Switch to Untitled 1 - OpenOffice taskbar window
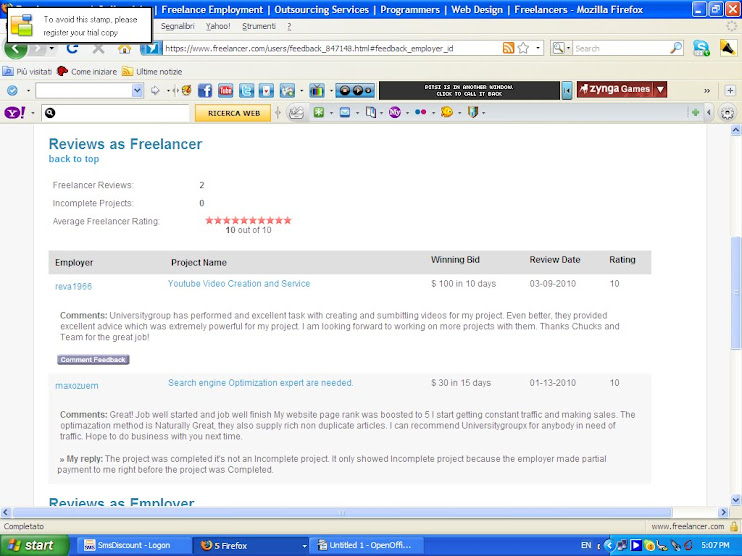This screenshot has height=556, width=742. coord(366,546)
